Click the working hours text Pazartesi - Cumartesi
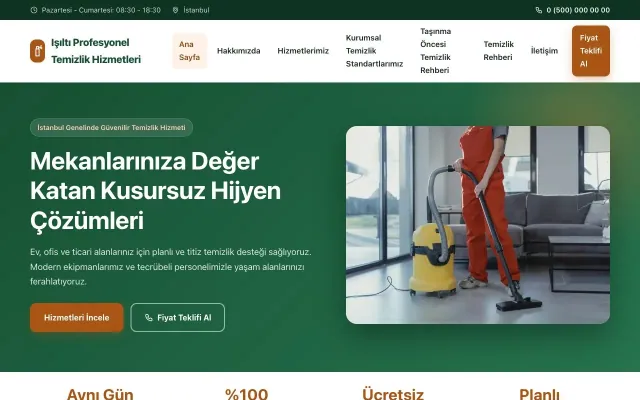Image resolution: width=640 pixels, height=400 pixels. coord(101,10)
